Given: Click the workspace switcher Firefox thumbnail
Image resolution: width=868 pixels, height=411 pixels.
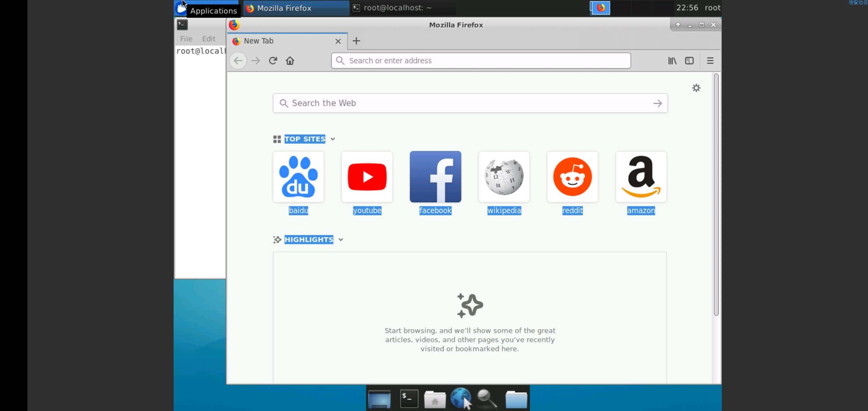Looking at the screenshot, I should (600, 8).
